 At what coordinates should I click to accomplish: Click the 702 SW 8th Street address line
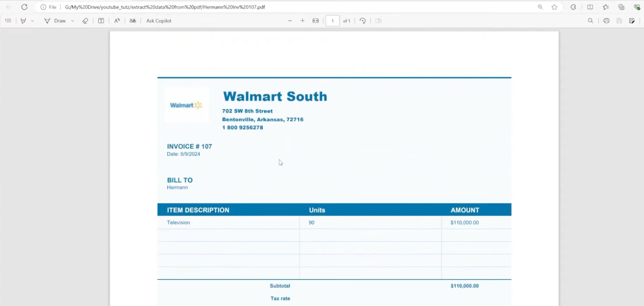[x=247, y=111]
